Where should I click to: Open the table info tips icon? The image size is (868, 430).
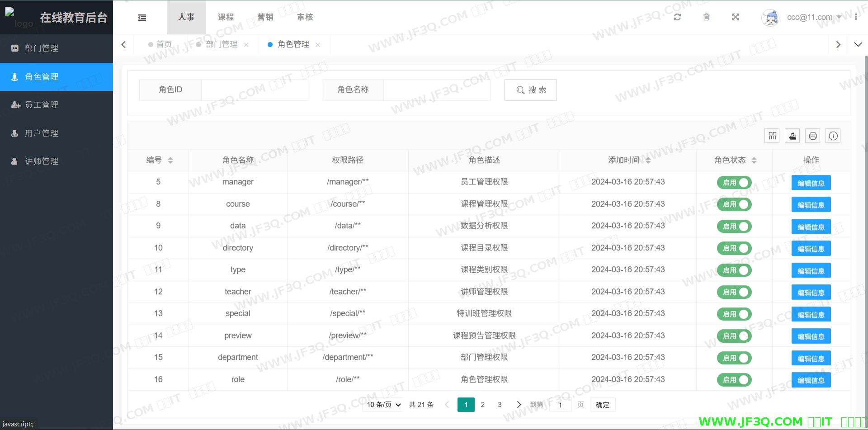pyautogui.click(x=833, y=136)
